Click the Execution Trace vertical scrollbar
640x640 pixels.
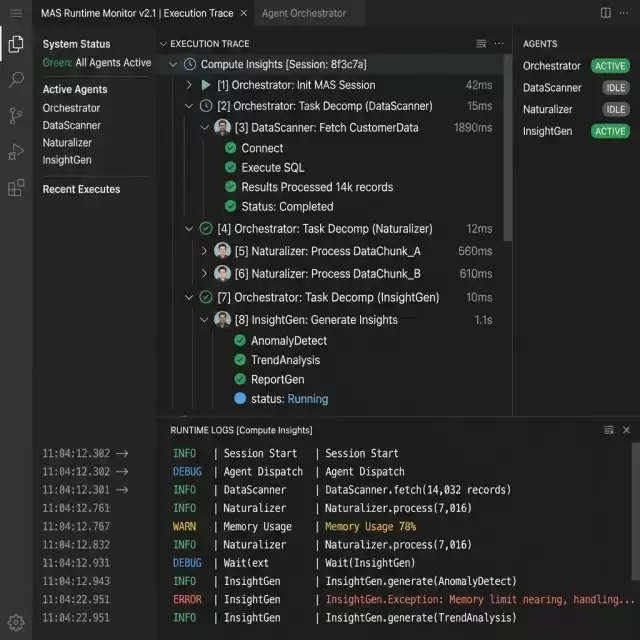507,148
